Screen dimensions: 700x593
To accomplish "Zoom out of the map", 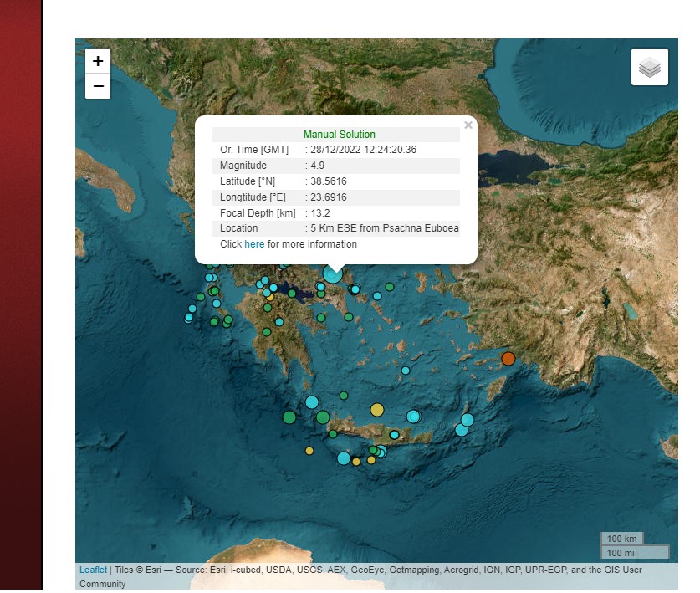I will tap(98, 86).
